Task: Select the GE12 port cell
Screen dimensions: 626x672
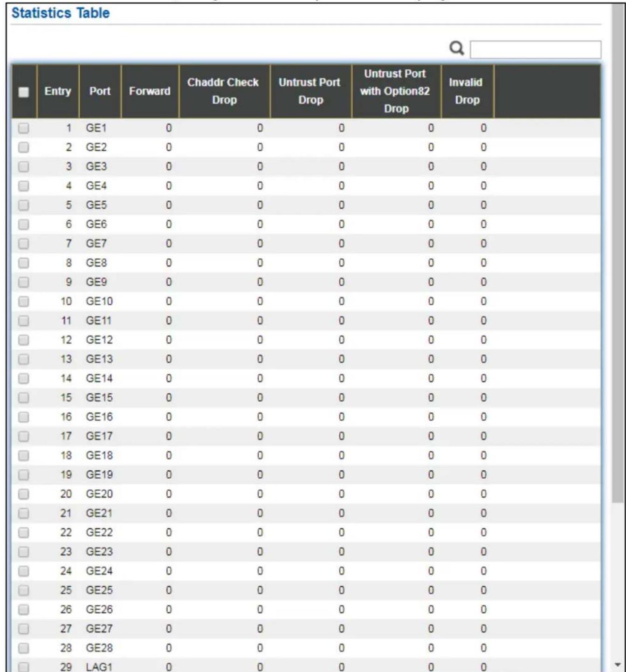Action: [x=99, y=340]
